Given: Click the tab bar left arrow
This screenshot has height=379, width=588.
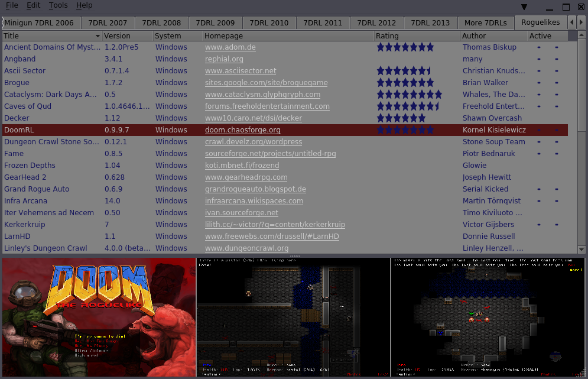Looking at the screenshot, I should pyautogui.click(x=572, y=22).
